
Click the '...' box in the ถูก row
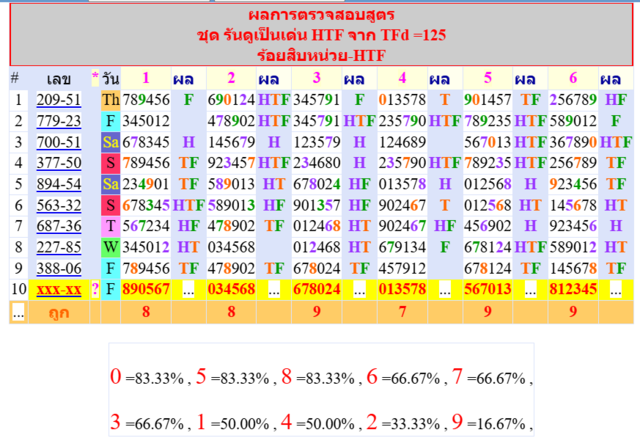point(18,313)
